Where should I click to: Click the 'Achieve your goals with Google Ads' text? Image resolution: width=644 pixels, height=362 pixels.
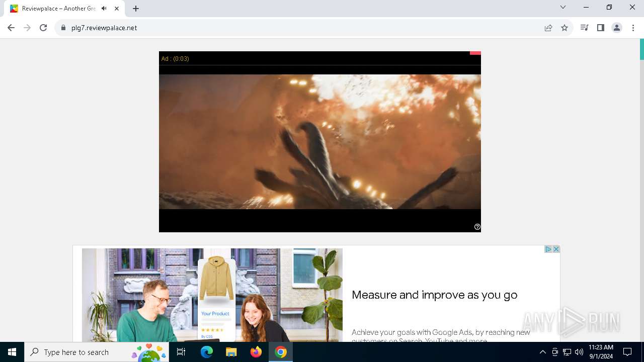point(441,336)
